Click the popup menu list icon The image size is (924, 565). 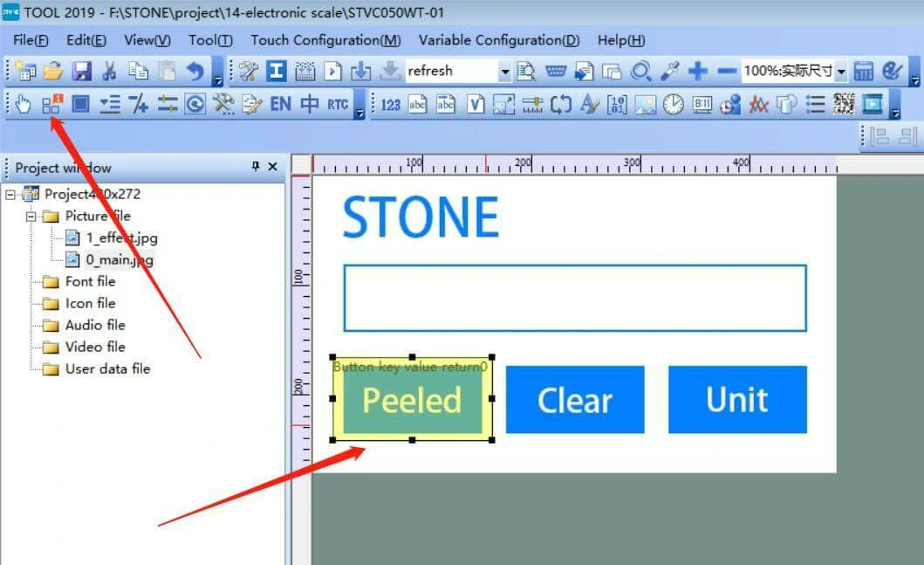110,105
